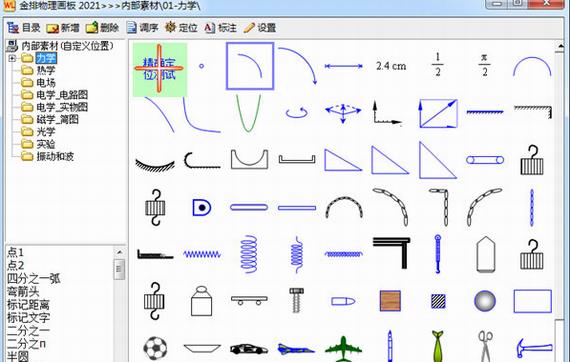Select the hammer symbol
This screenshot has height=362, width=570.
point(534,348)
